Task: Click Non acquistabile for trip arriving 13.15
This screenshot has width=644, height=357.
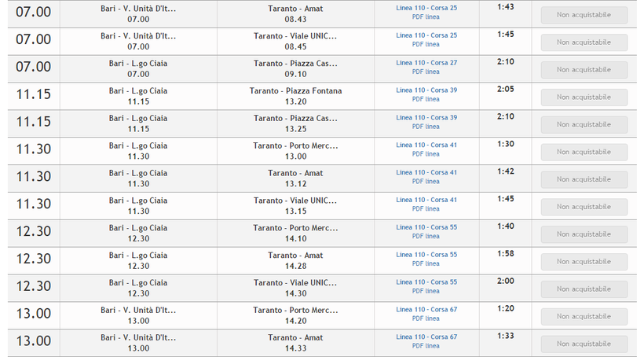Action: [x=584, y=207]
